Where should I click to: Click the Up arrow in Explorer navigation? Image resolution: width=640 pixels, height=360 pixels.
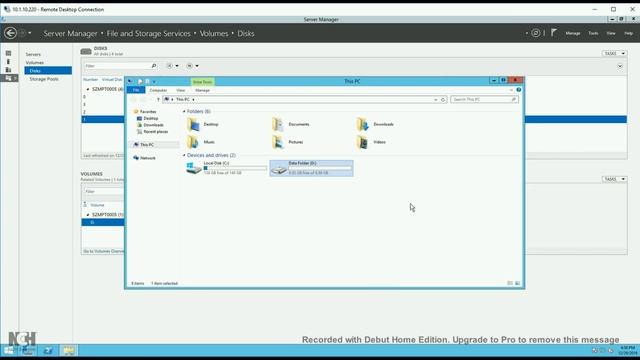pyautogui.click(x=158, y=100)
